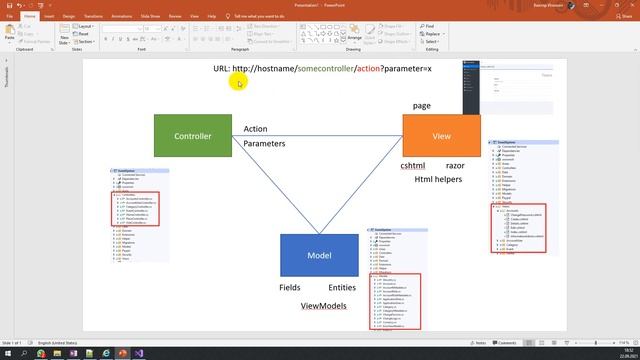Viewport: 640px width, 360px height.
Task: Toggle Underline formatting
Action: 120,39
